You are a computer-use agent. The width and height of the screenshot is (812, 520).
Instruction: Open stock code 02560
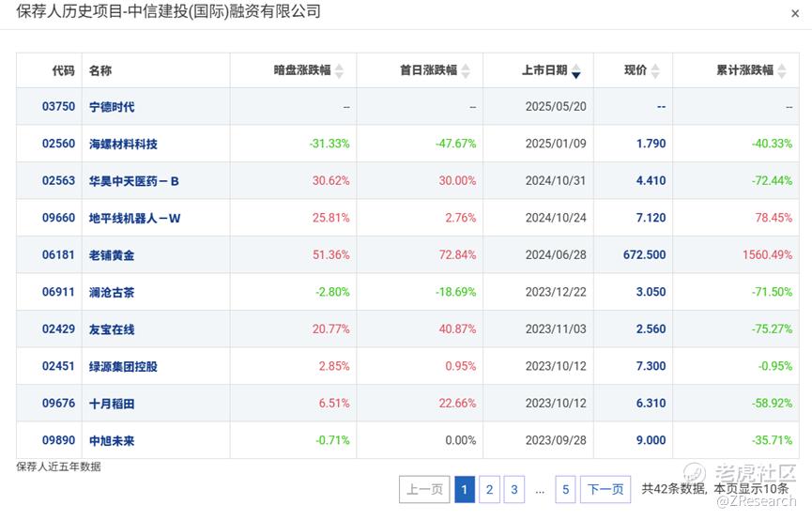[x=58, y=144]
